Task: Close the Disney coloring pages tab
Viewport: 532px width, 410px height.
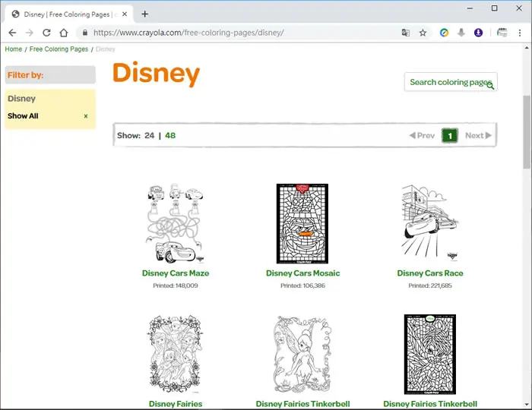Action: tap(125, 14)
